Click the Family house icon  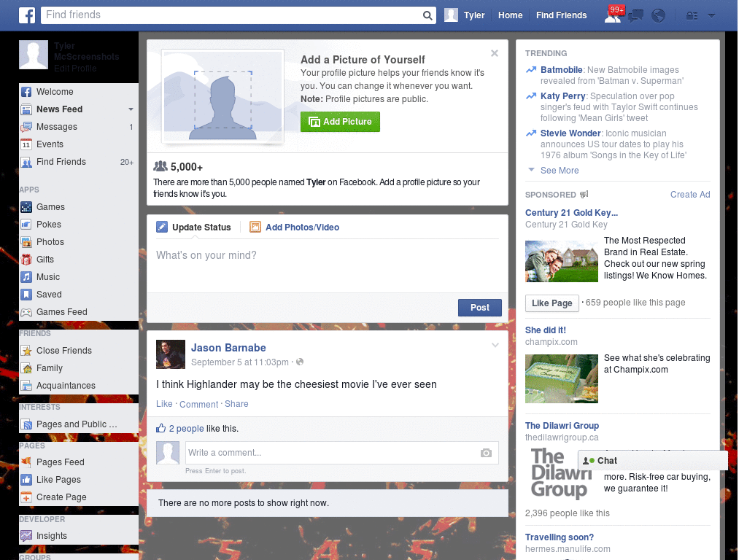(26, 368)
